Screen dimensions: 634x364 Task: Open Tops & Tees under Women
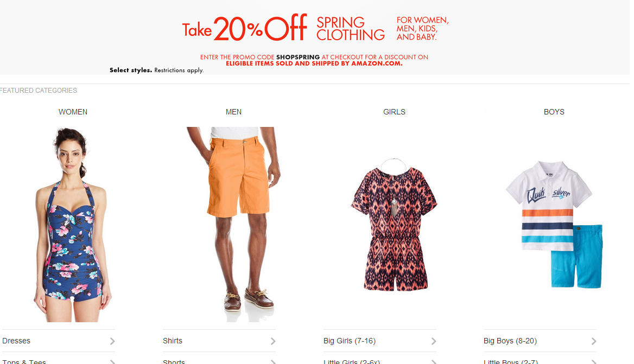(24, 362)
